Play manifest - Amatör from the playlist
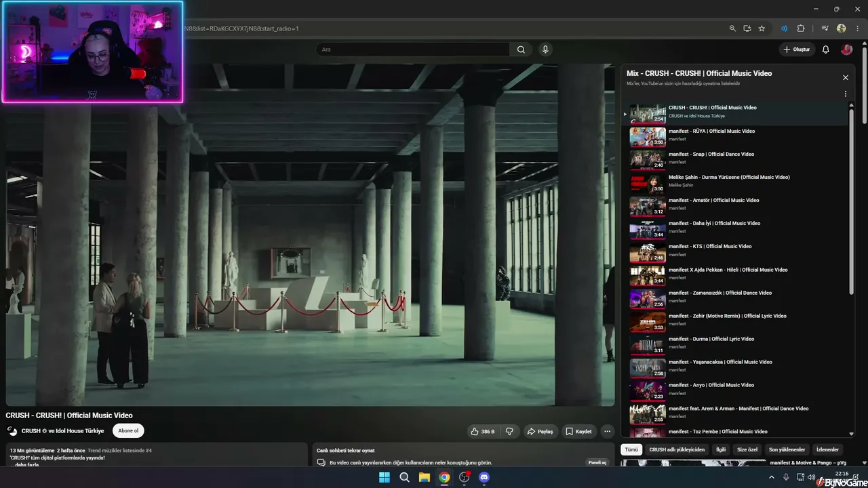868x488 pixels. (734, 205)
